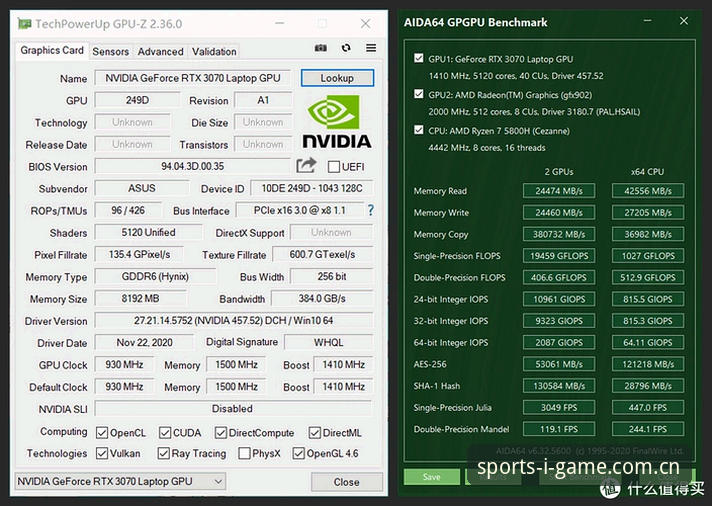Click the 2 GPUs column header
Screen dimensions: 712x506
559,172
